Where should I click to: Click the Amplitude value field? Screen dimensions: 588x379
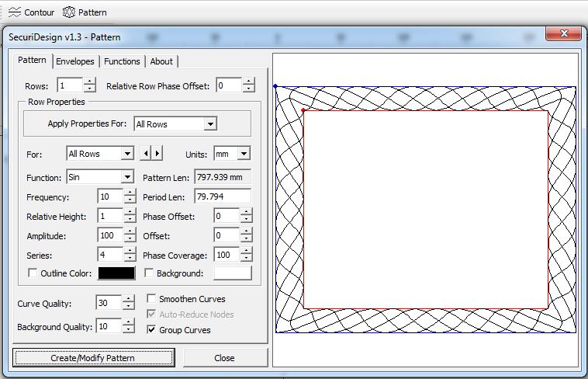click(110, 235)
